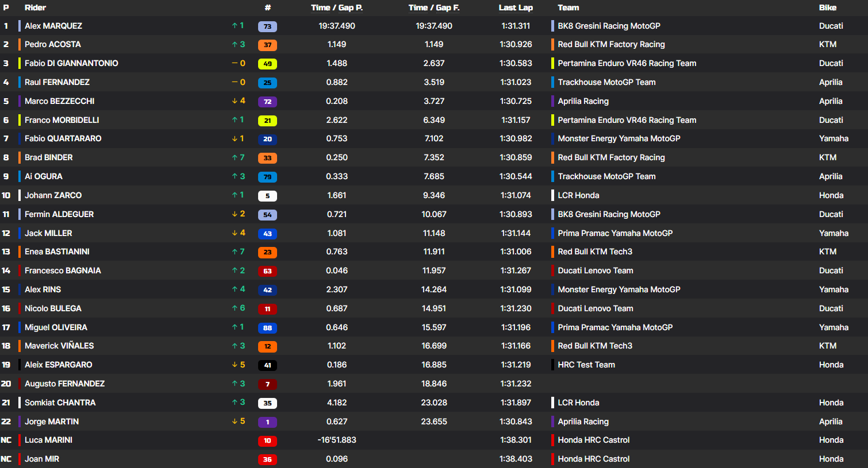Open Pedro Acosta's rider name link

coord(52,44)
